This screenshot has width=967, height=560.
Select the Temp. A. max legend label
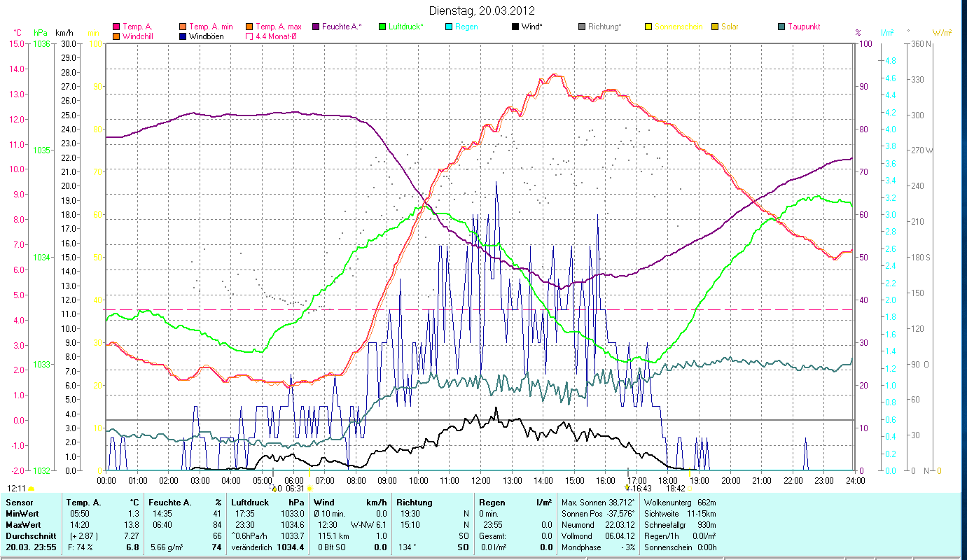pyautogui.click(x=278, y=27)
